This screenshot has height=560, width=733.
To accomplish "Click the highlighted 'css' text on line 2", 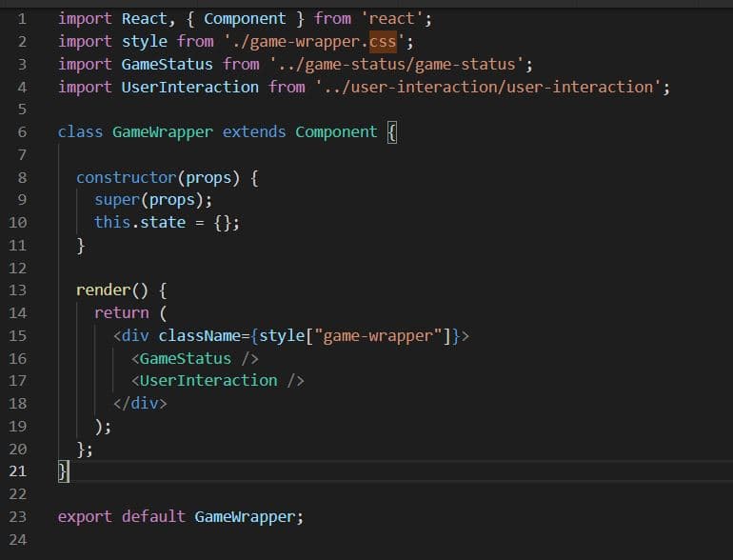I will coord(383,41).
